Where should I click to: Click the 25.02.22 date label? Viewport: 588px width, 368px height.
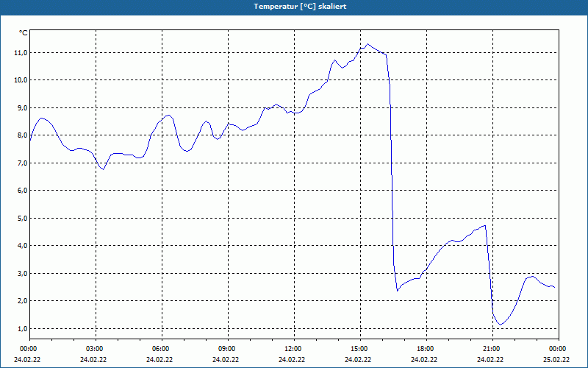coord(556,360)
